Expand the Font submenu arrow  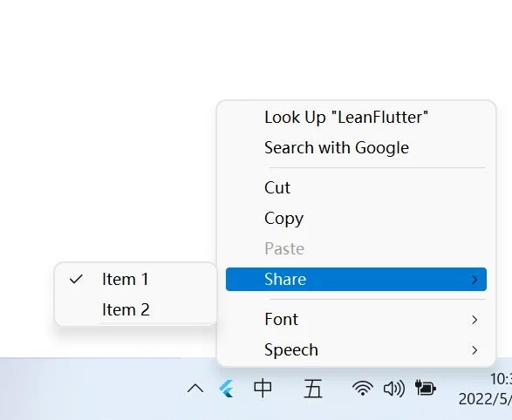point(474,320)
